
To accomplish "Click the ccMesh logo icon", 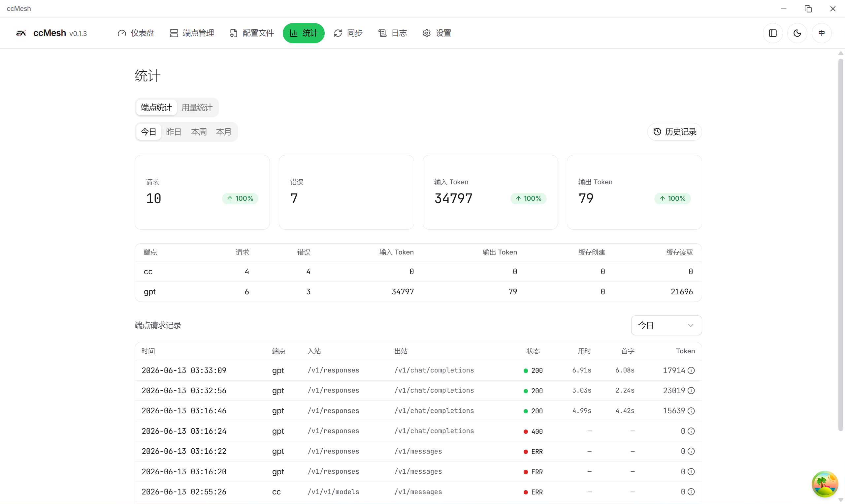I will click(x=21, y=33).
